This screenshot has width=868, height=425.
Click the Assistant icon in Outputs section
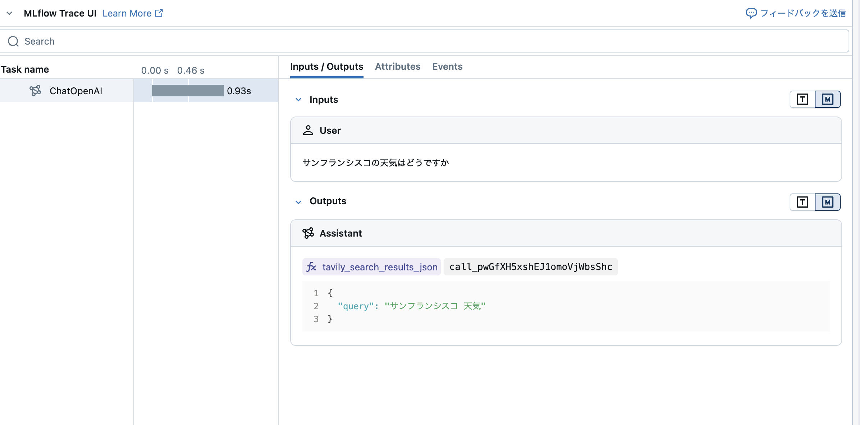(309, 233)
